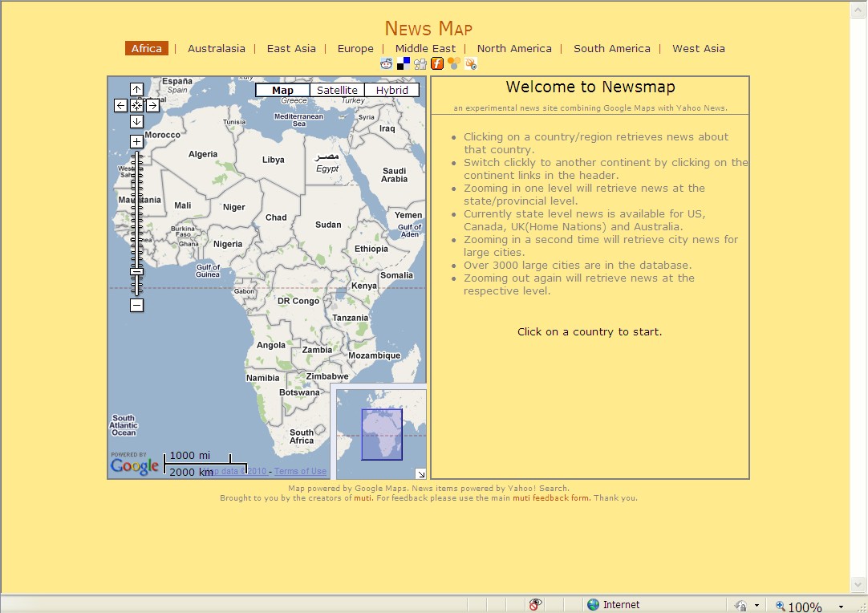Switch to the Europe continent
Viewport: 868px width, 613px height.
(355, 48)
